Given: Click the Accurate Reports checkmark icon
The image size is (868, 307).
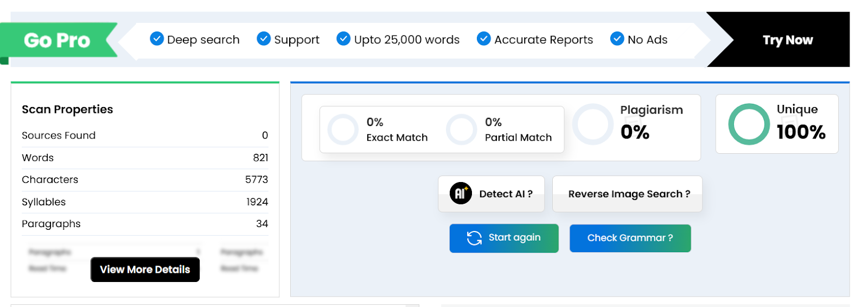Looking at the screenshot, I should 483,39.
